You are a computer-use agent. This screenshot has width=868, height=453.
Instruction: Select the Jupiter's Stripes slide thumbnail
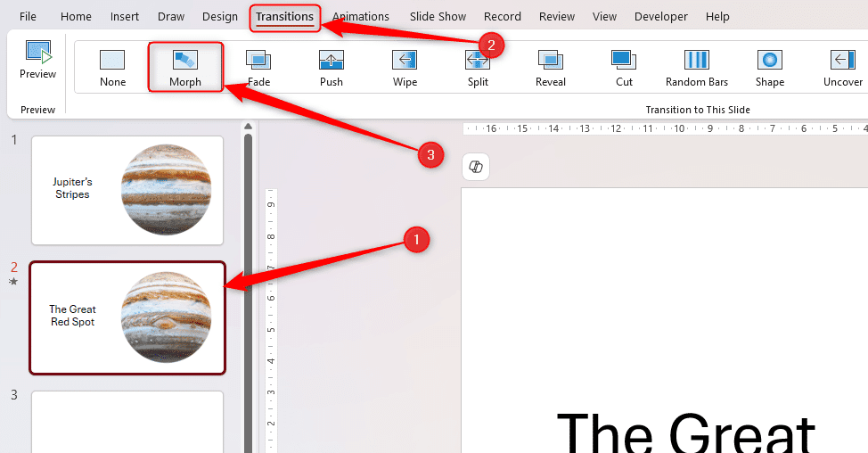(x=127, y=191)
